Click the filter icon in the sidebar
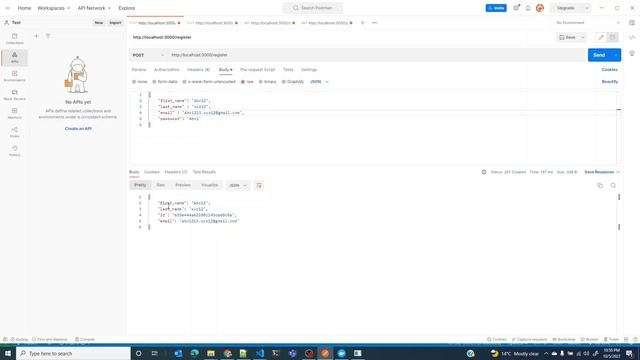Screen dimensions: 640x360 [x=48, y=36]
